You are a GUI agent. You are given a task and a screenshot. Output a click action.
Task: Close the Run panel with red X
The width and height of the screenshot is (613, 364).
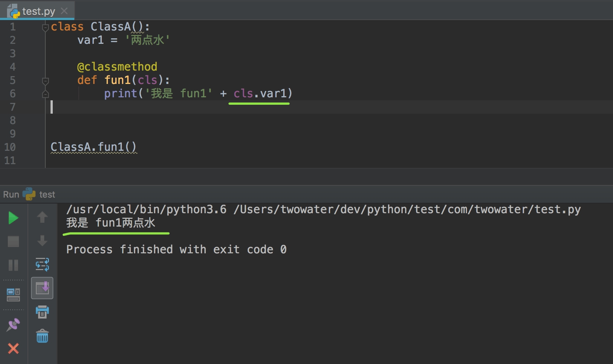(13, 348)
